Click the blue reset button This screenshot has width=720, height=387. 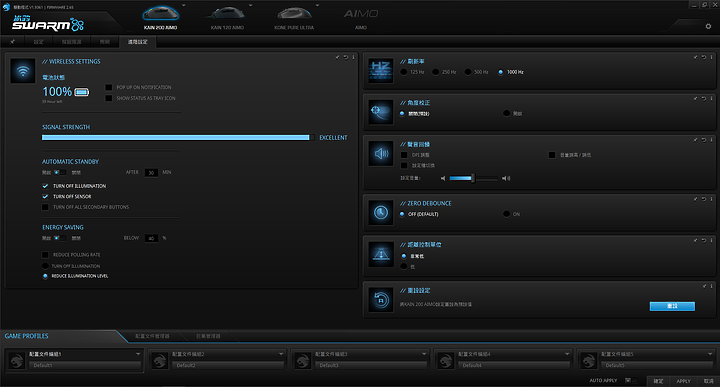672,306
